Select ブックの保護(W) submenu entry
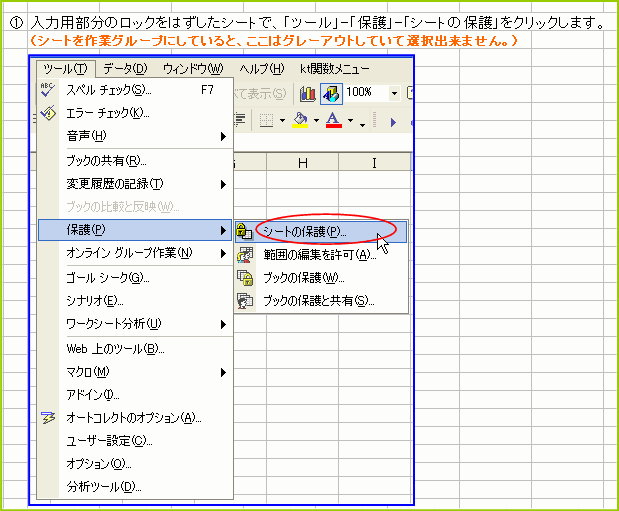The height and width of the screenshot is (511, 619). (321, 278)
